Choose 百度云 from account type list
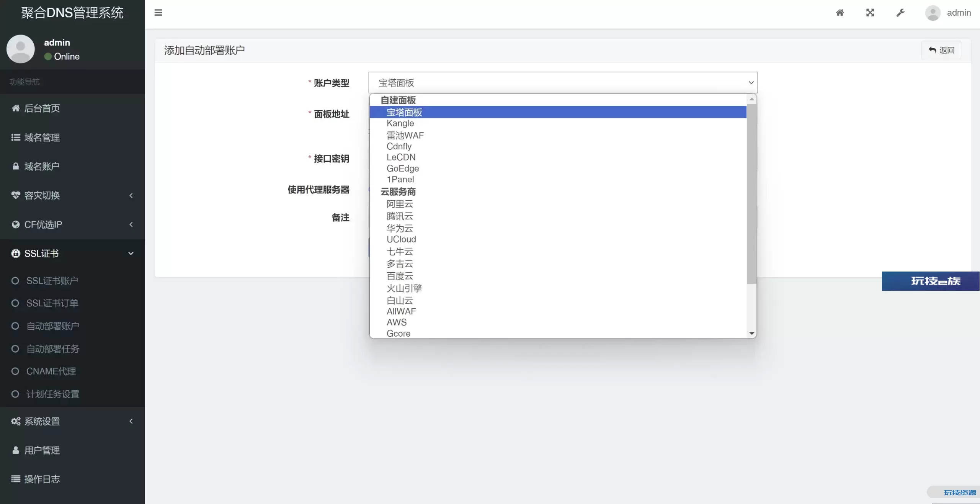980x504 pixels. (558, 276)
